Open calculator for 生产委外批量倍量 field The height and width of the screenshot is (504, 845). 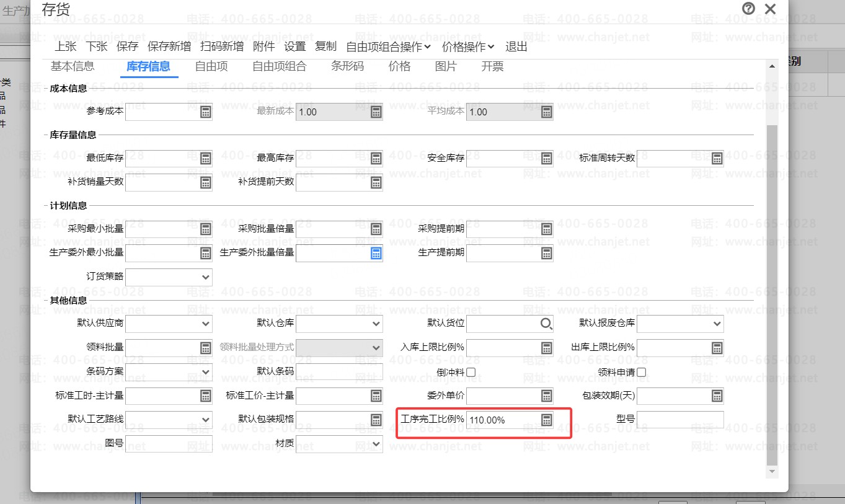(376, 253)
